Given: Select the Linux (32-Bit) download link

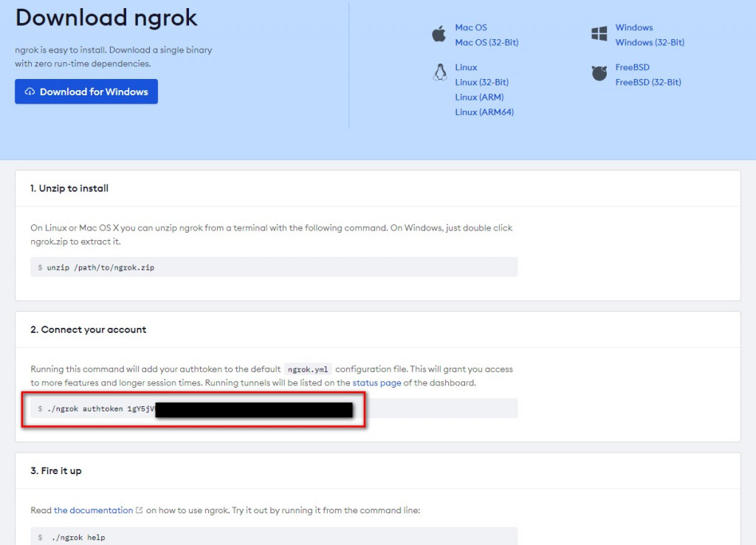Looking at the screenshot, I should (482, 83).
